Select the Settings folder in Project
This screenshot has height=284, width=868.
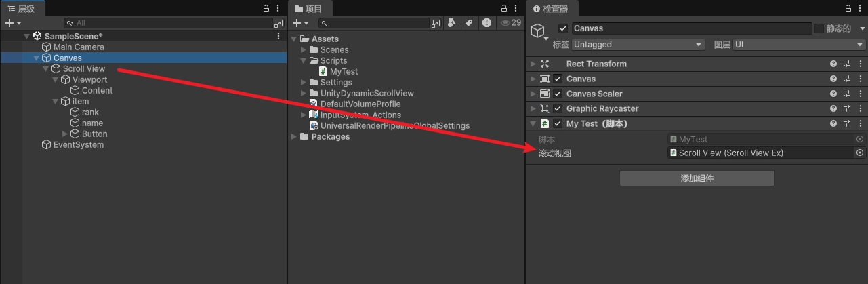click(x=336, y=83)
